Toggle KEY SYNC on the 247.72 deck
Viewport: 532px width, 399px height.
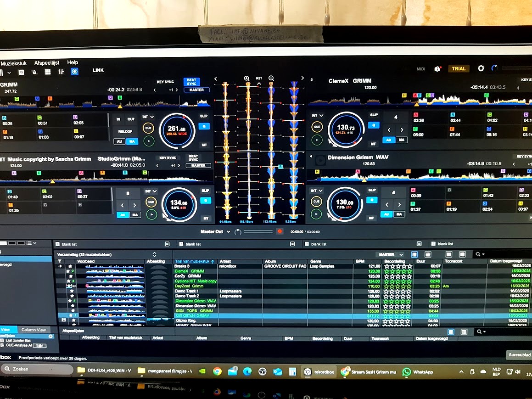(165, 82)
